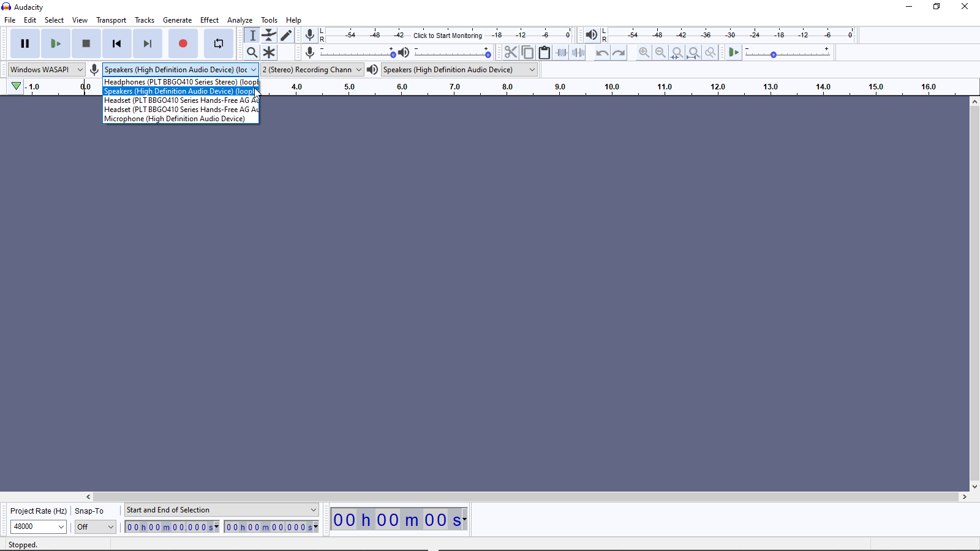This screenshot has width=980, height=551.
Task: Open Start and End of Selection dropdown
Action: (x=222, y=510)
